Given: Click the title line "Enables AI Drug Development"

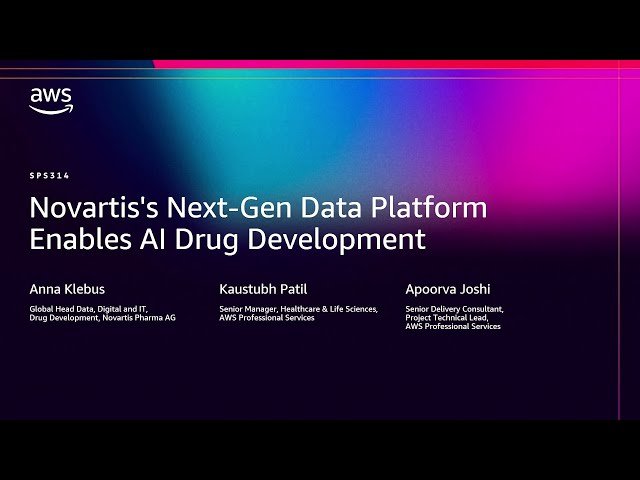Looking at the screenshot, I should tap(228, 240).
